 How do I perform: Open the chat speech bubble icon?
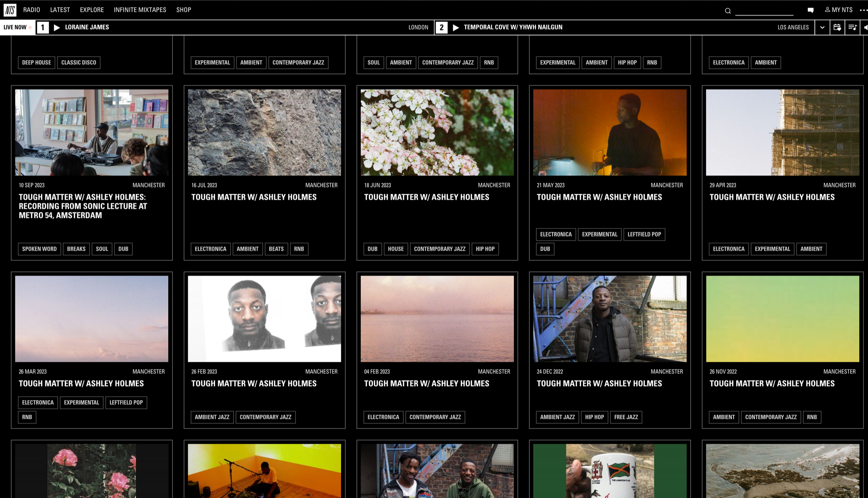pyautogui.click(x=810, y=10)
